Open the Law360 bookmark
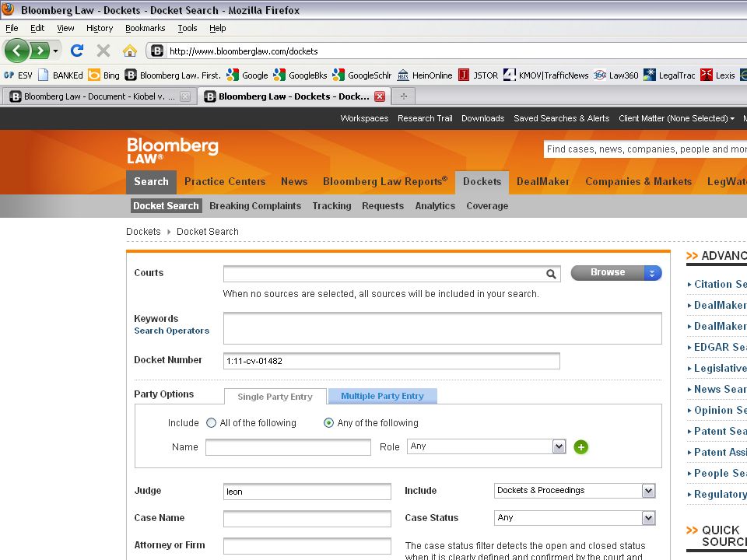Screen dimensions: 747x560 click(616, 75)
